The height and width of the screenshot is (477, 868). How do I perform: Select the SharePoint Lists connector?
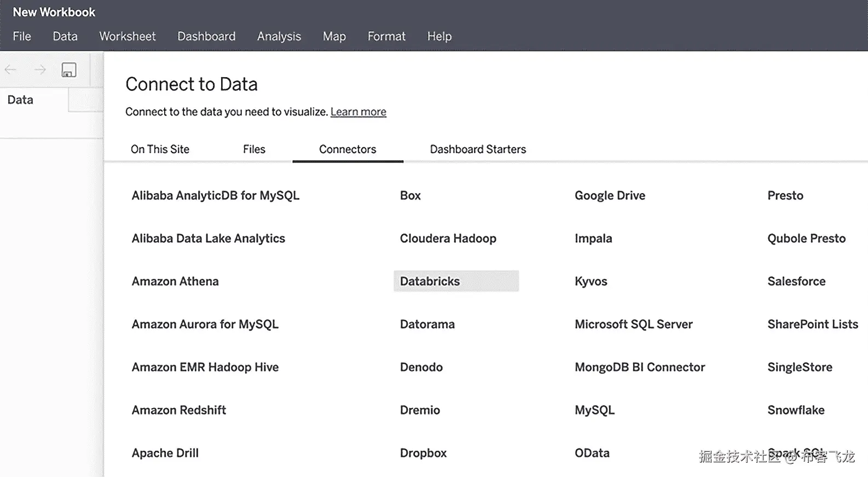[x=813, y=324]
